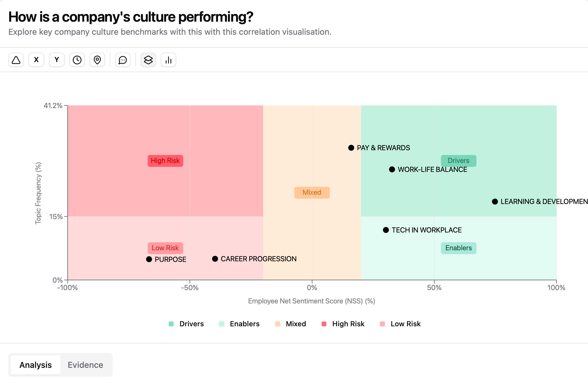Switch to the Evidence tab
The height and width of the screenshot is (383, 588).
(85, 365)
